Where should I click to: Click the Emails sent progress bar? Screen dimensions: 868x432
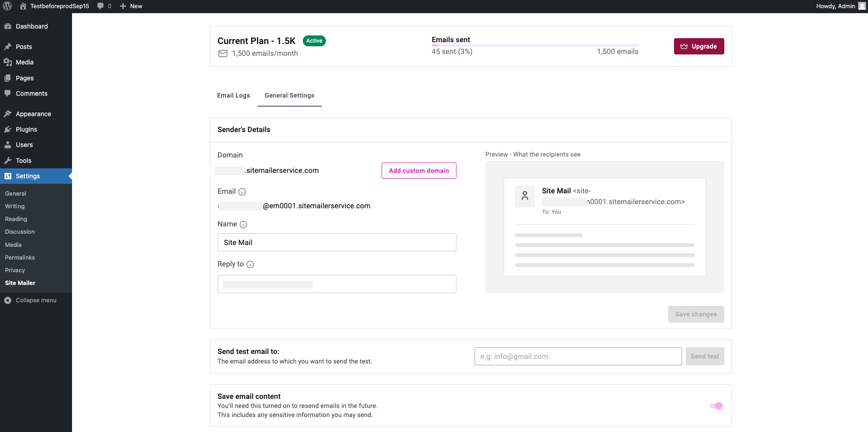point(535,45)
